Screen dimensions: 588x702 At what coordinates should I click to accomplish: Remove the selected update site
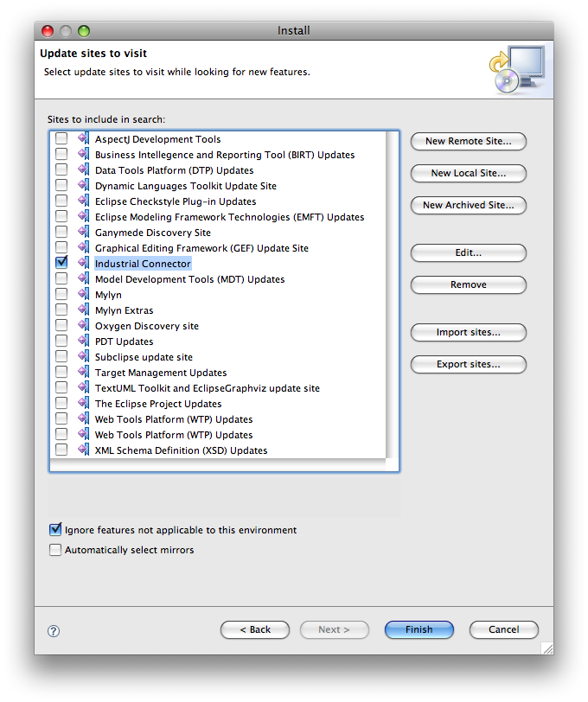click(469, 284)
